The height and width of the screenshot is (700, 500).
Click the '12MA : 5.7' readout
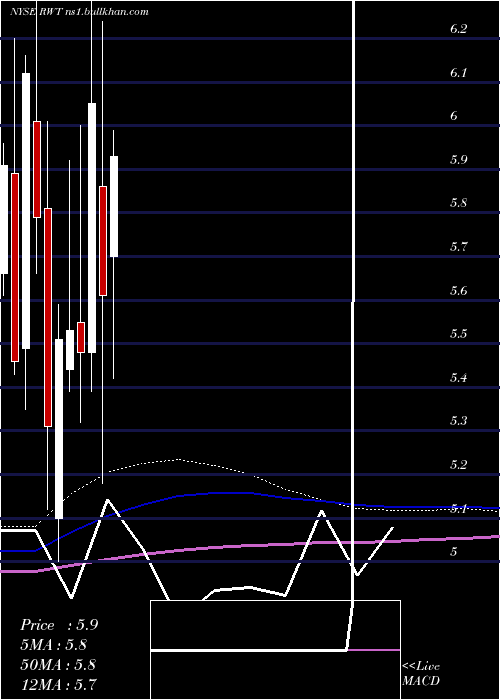pos(58,684)
